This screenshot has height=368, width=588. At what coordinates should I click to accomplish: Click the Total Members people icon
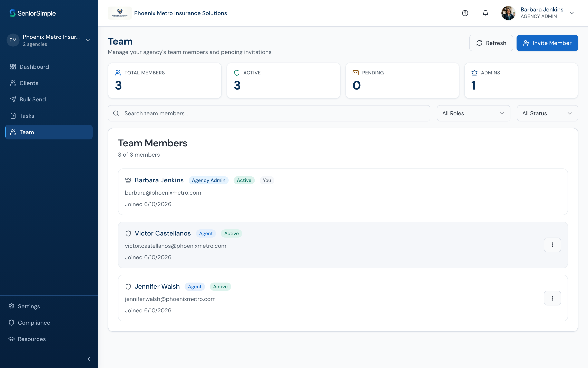(118, 73)
